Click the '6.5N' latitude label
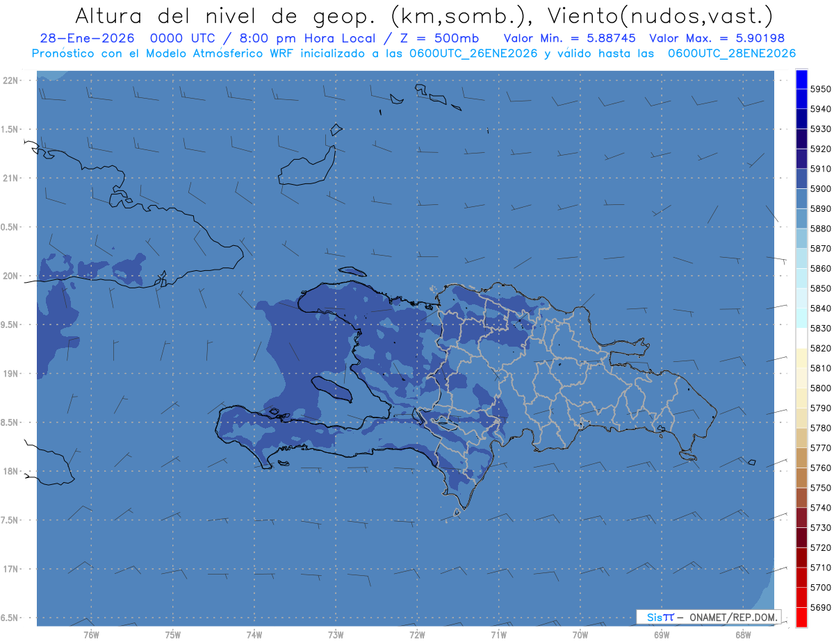The height and width of the screenshot is (644, 834). pyautogui.click(x=10, y=618)
